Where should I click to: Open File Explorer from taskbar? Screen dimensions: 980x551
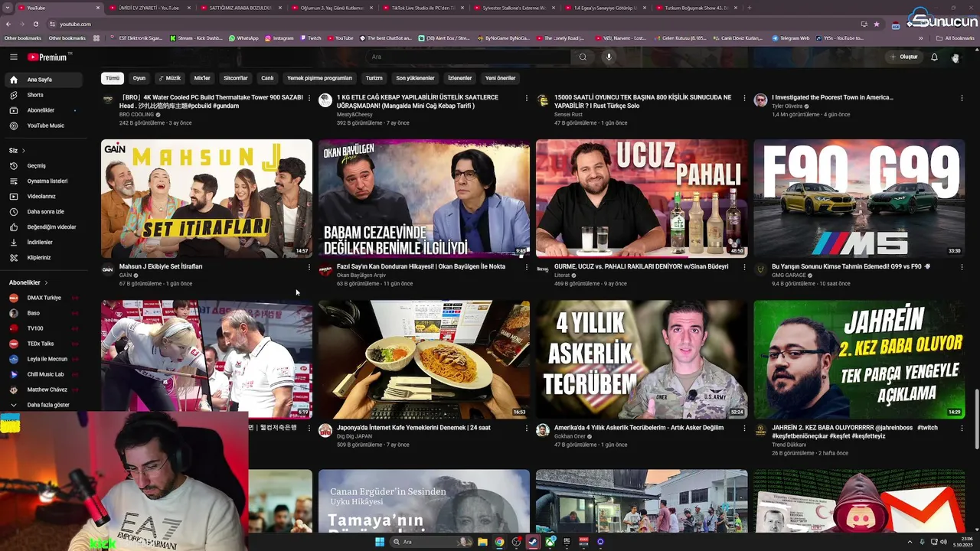(x=482, y=542)
